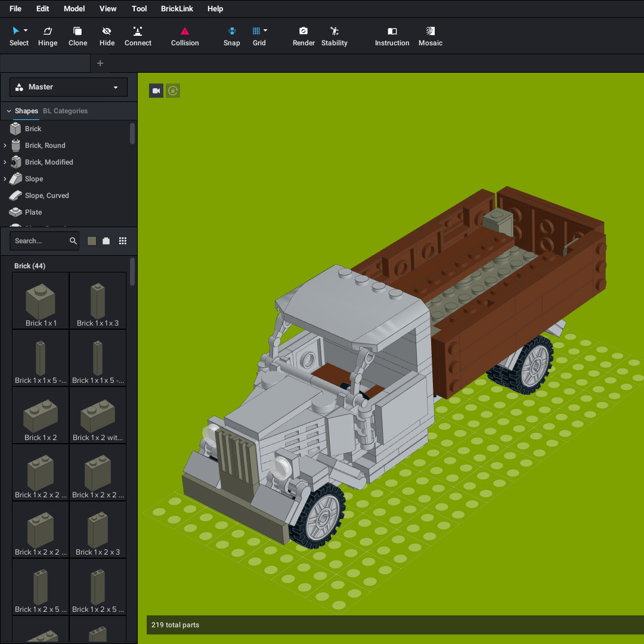Click the color filter swatch beside search
Screen dimensions: 644x644
point(92,241)
